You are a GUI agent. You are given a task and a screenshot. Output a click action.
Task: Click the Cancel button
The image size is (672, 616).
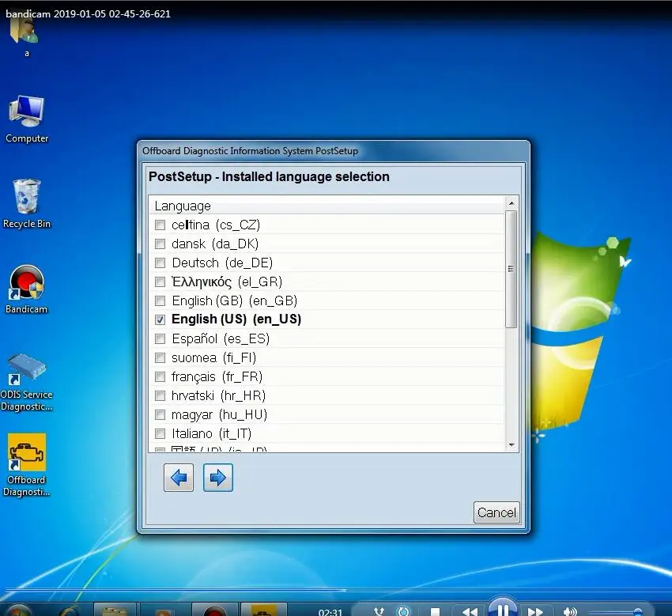(x=496, y=512)
